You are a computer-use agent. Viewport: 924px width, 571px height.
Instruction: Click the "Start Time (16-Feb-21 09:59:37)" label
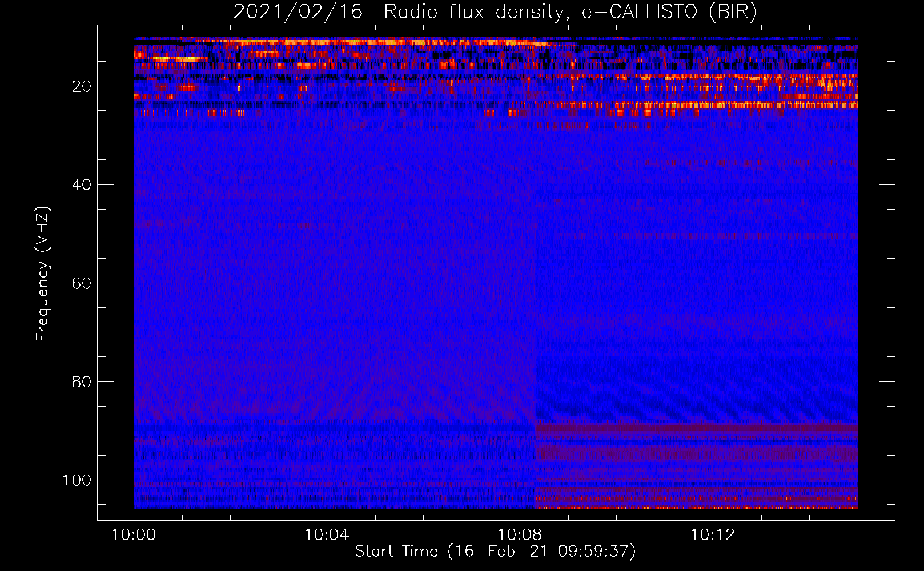tap(495, 552)
